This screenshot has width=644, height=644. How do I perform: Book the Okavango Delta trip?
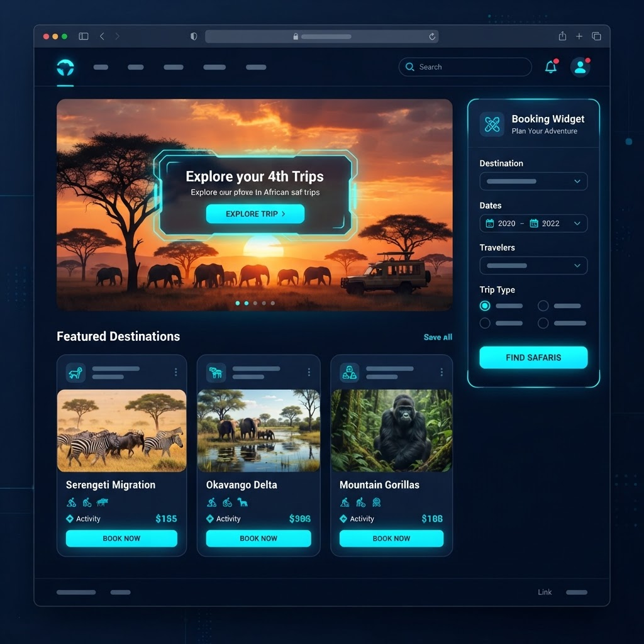[x=258, y=538]
